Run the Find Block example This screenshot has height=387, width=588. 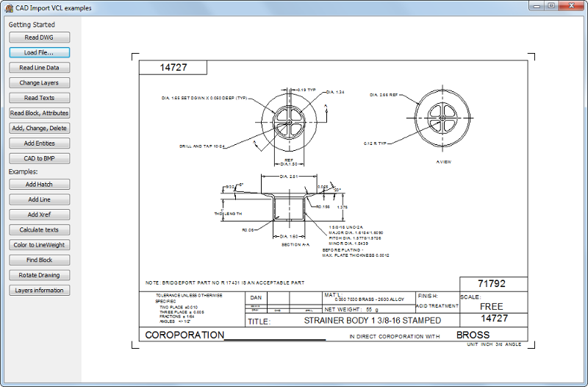[x=40, y=260]
